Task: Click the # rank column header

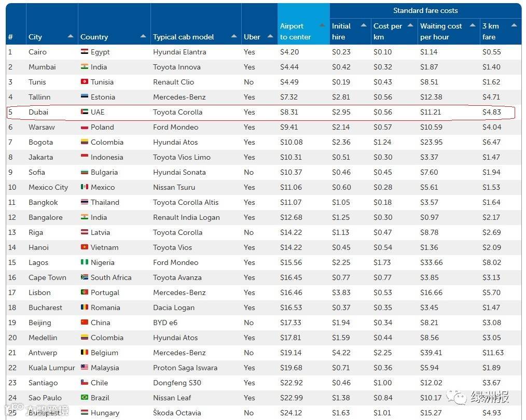Action: (11, 37)
